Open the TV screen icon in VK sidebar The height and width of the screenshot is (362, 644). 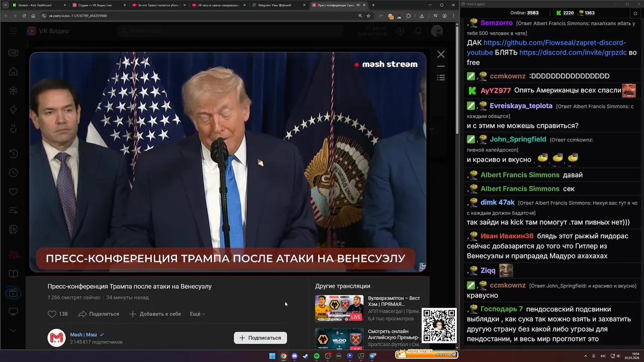[14, 311]
